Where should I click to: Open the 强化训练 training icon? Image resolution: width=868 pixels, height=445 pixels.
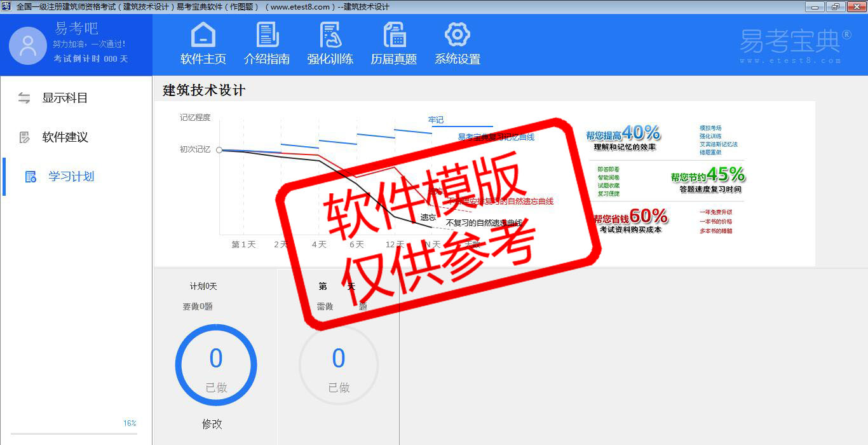click(x=330, y=34)
